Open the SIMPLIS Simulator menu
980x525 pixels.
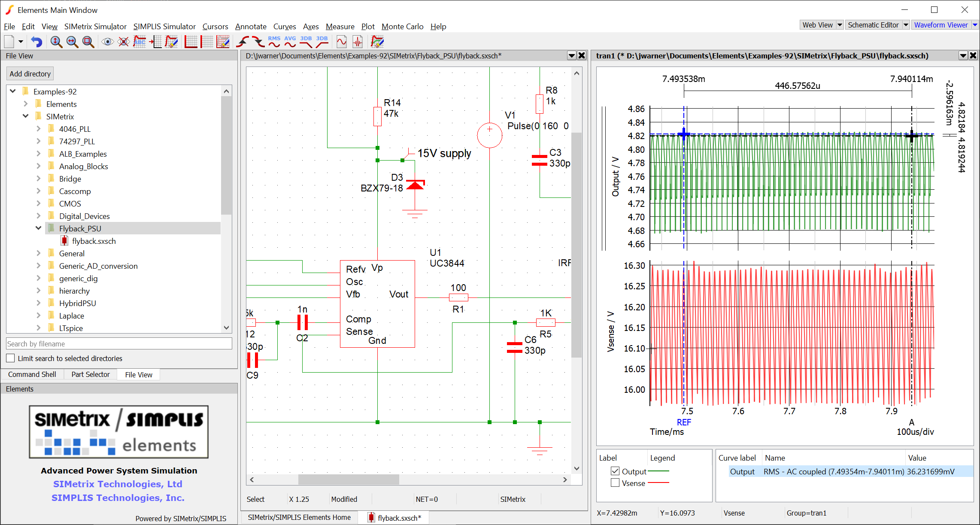pos(164,27)
